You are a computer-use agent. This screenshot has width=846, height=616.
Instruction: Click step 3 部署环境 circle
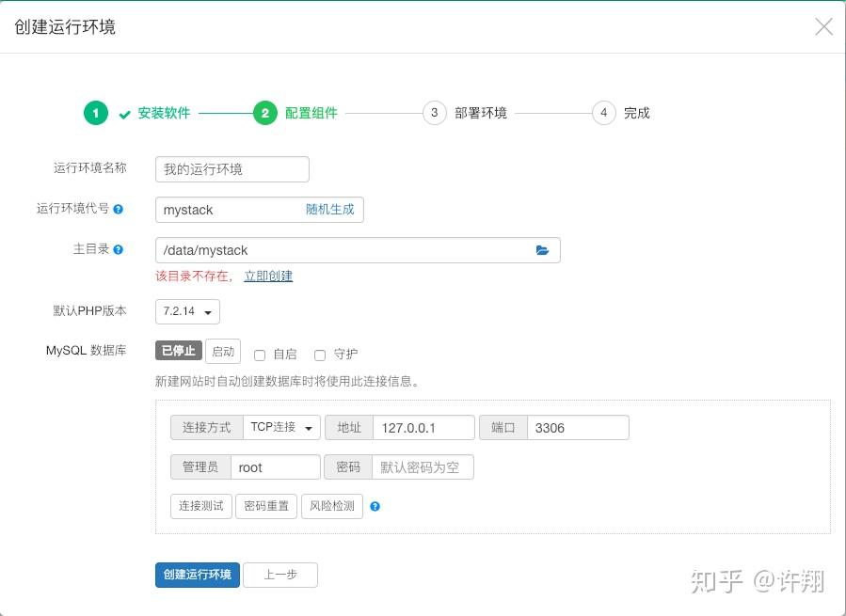point(434,113)
